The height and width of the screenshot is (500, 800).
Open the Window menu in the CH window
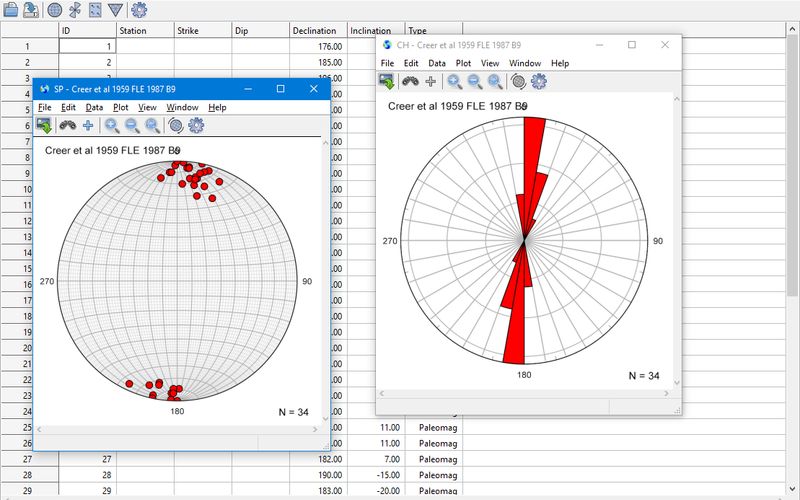click(525, 63)
